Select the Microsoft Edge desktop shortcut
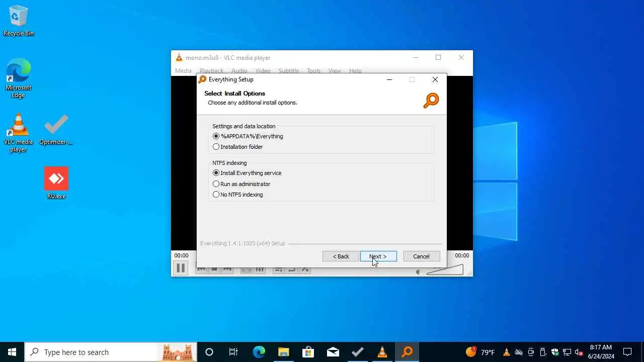This screenshot has height=362, width=644. 19,78
